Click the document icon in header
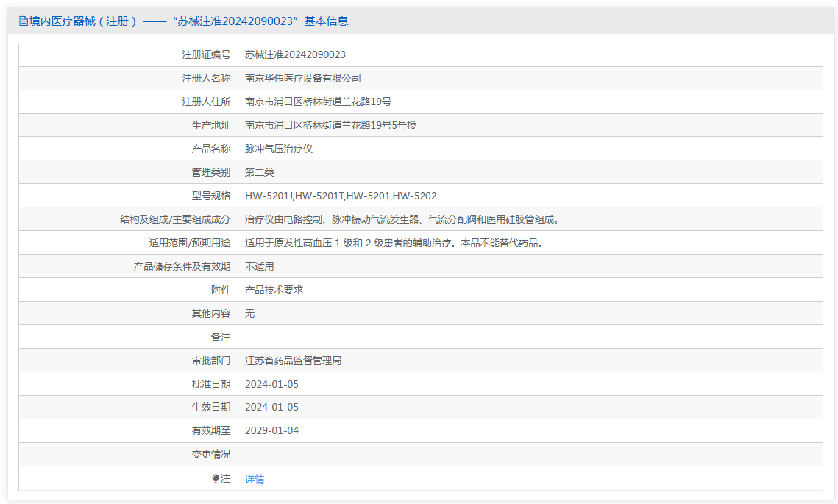This screenshot has height=504, width=838. 24,21
